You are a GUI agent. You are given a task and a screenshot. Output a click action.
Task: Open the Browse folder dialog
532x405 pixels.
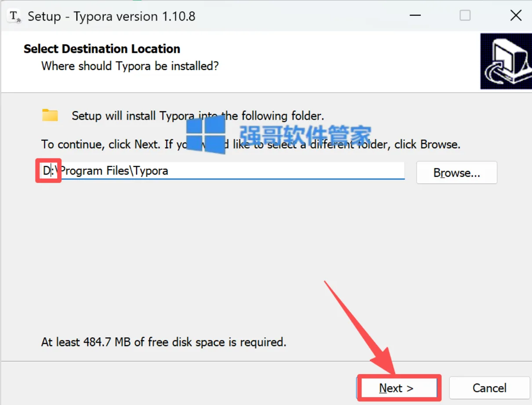[456, 172]
